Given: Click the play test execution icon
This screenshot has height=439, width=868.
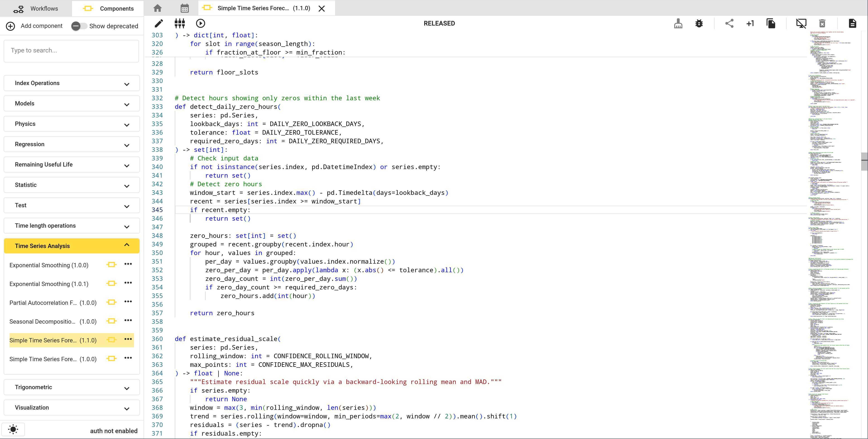Looking at the screenshot, I should click(x=201, y=23).
